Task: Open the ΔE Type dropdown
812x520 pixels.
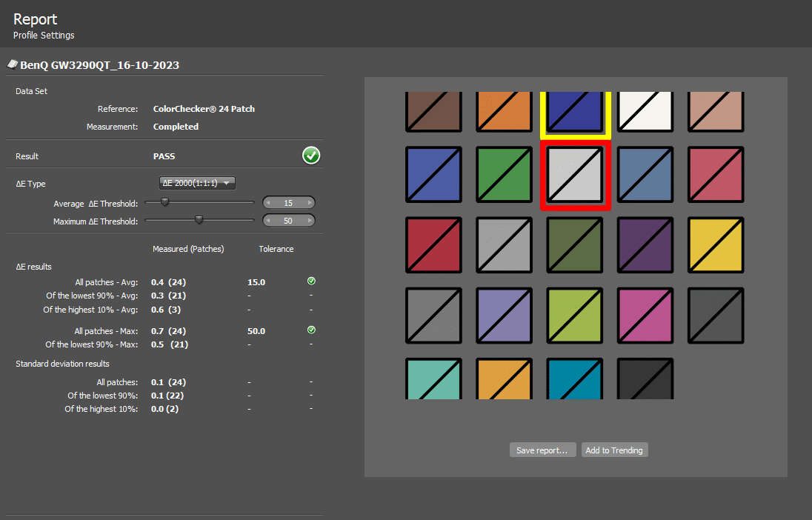Action: tap(197, 183)
